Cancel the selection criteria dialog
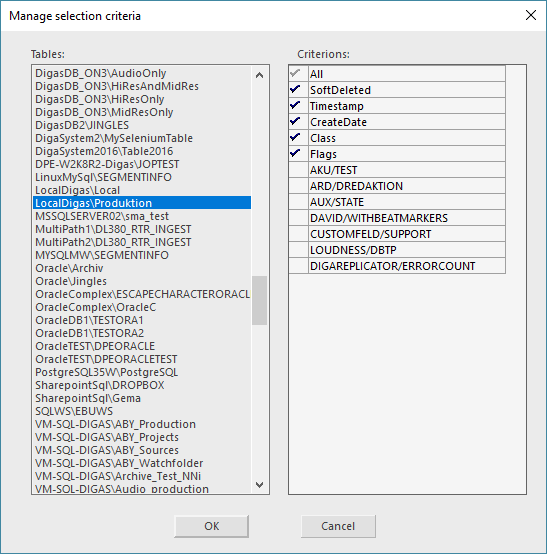The width and height of the screenshot is (547, 554). [x=338, y=526]
